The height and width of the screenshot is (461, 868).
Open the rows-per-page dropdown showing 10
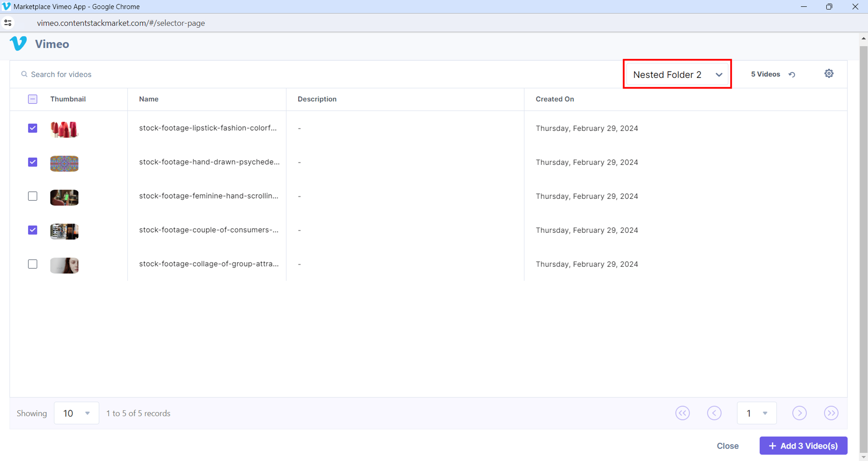point(76,413)
